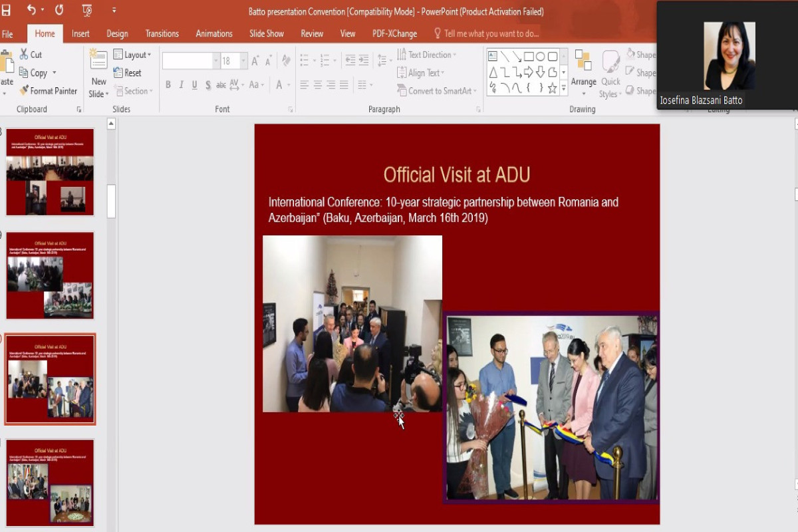Screen dimensions: 798x532
Task: Open the Review tab
Action: pos(312,34)
